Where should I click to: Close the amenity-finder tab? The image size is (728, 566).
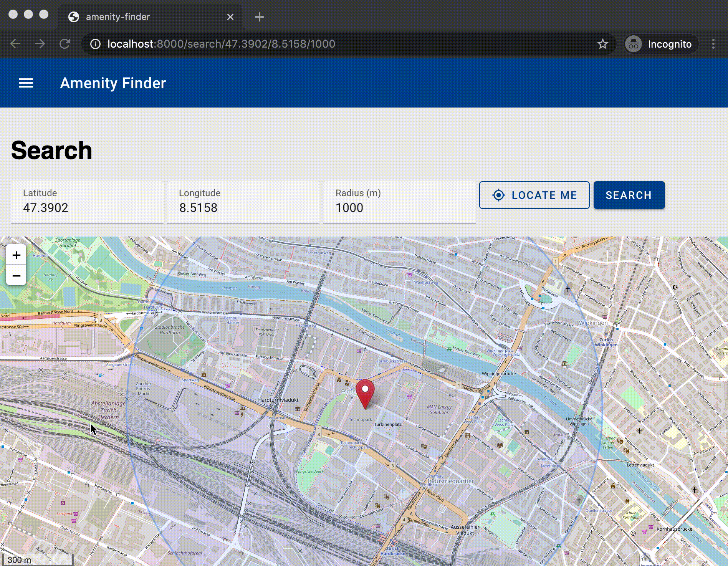(x=230, y=17)
